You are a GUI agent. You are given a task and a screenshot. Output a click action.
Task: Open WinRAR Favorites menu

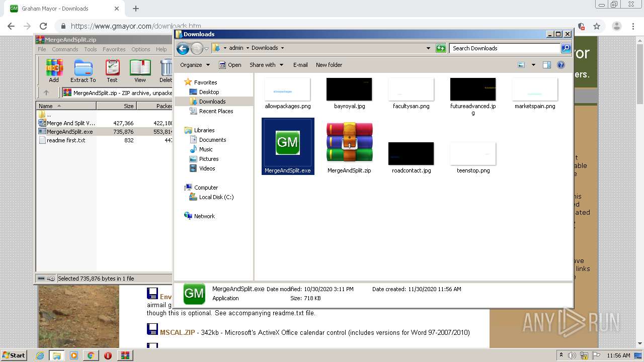(x=114, y=49)
